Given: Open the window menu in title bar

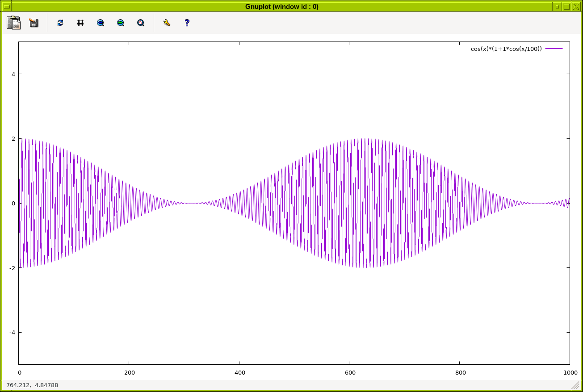Looking at the screenshot, I should [6, 7].
